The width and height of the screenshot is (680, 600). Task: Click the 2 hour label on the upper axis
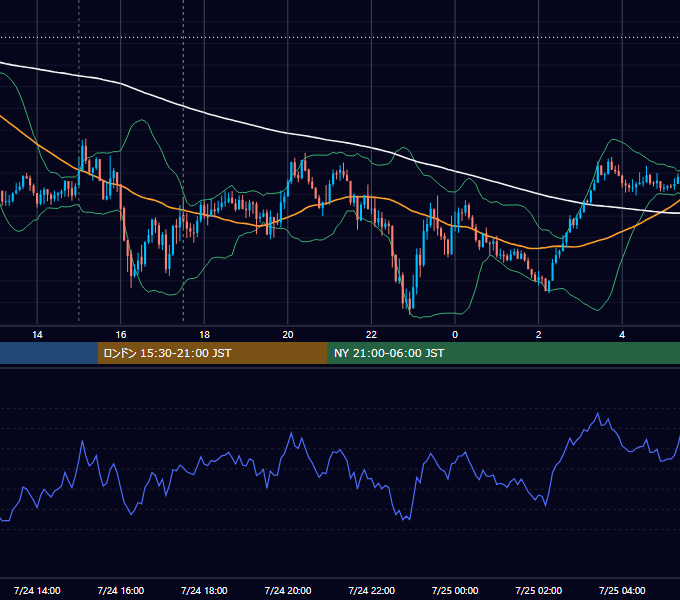(539, 335)
